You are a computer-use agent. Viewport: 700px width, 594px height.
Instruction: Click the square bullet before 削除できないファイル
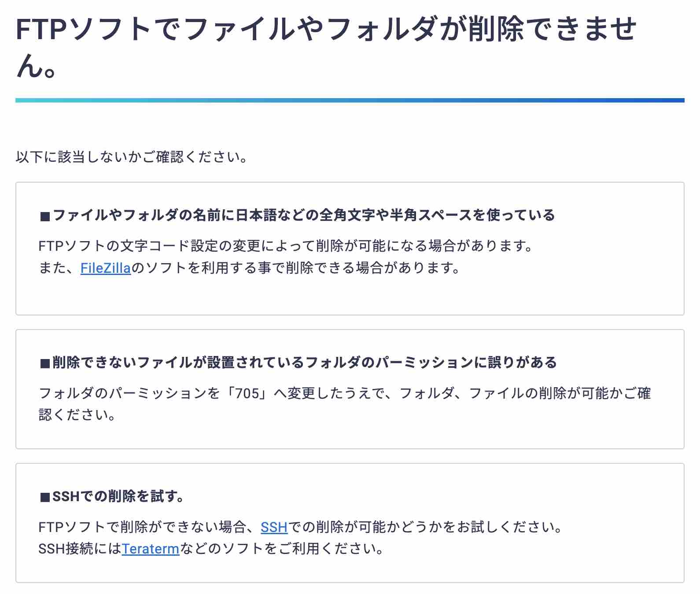pyautogui.click(x=45, y=363)
